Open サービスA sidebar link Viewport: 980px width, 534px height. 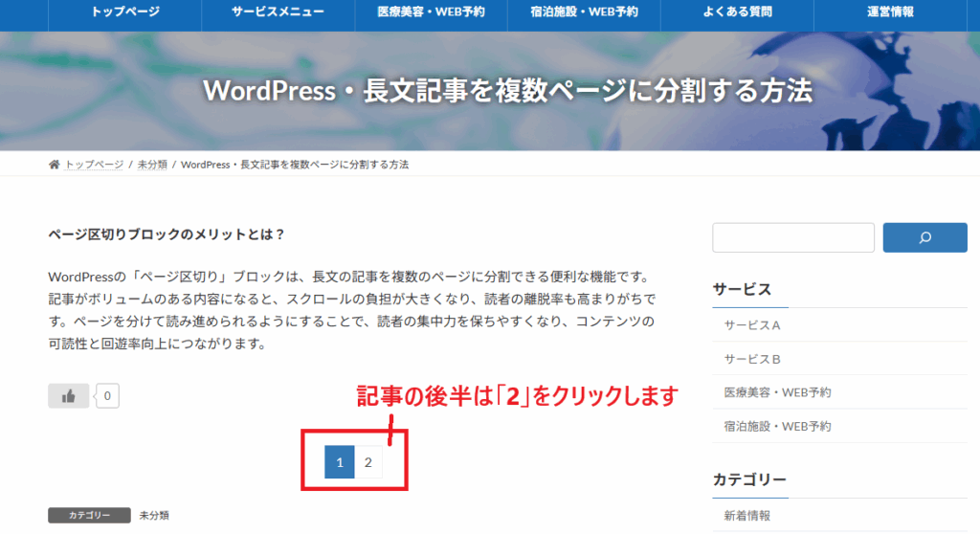[x=752, y=325]
